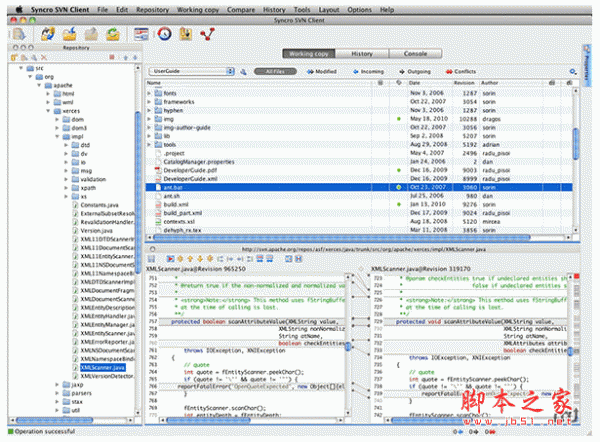600x442 pixels.
Task: Open the Tools menu
Action: point(302,10)
